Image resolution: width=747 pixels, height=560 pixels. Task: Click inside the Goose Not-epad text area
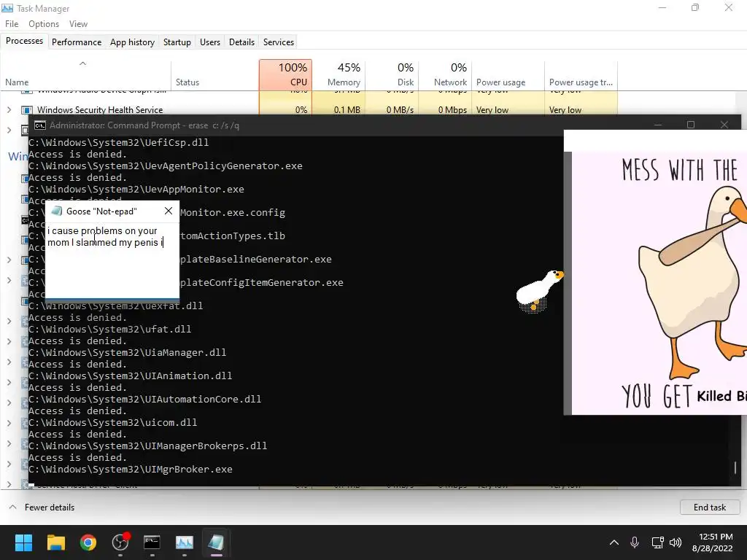click(x=112, y=260)
